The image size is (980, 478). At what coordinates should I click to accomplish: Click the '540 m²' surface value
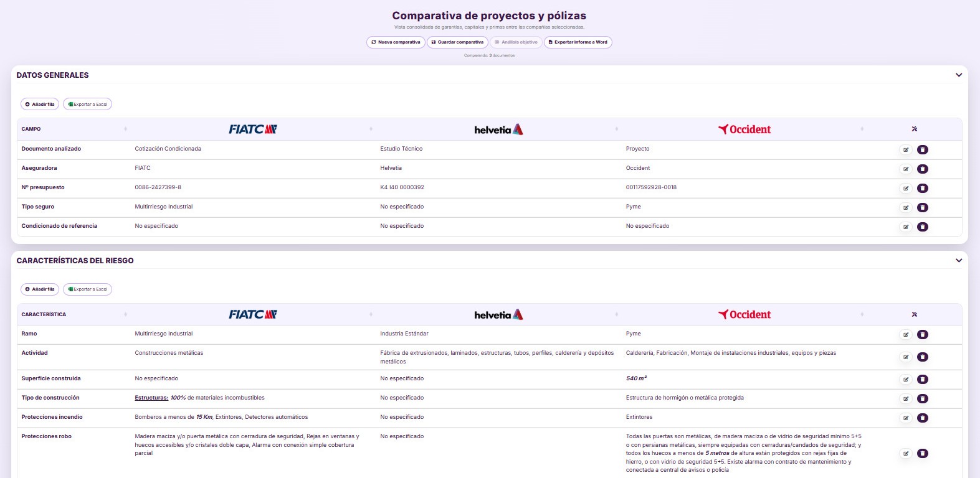[x=636, y=378]
